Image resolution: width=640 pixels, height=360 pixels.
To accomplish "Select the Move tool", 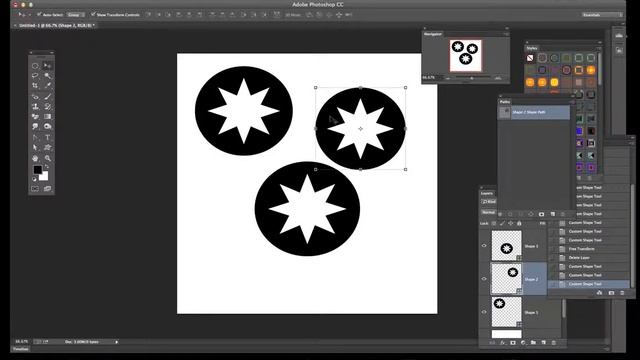I will click(x=48, y=66).
